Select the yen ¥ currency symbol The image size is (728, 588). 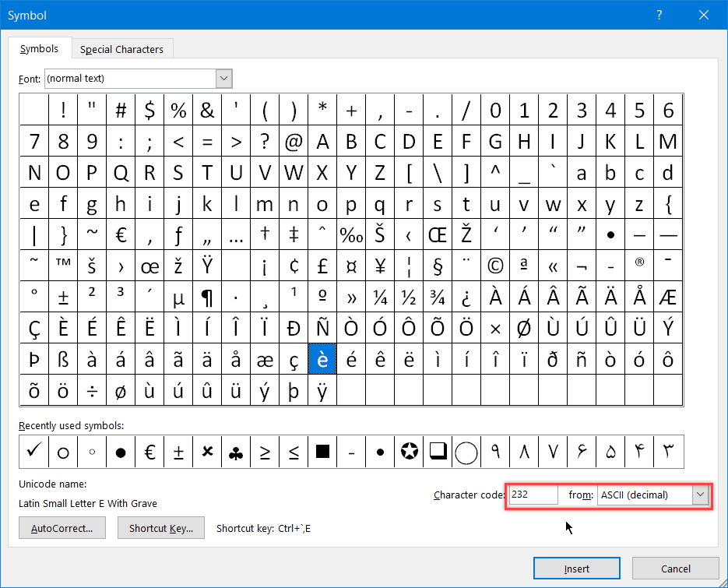click(x=380, y=266)
